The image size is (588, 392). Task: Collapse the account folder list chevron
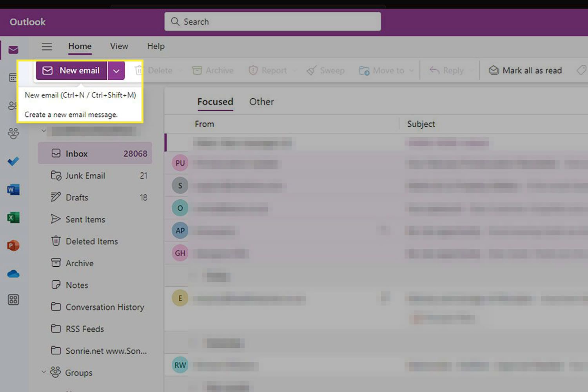[44, 131]
